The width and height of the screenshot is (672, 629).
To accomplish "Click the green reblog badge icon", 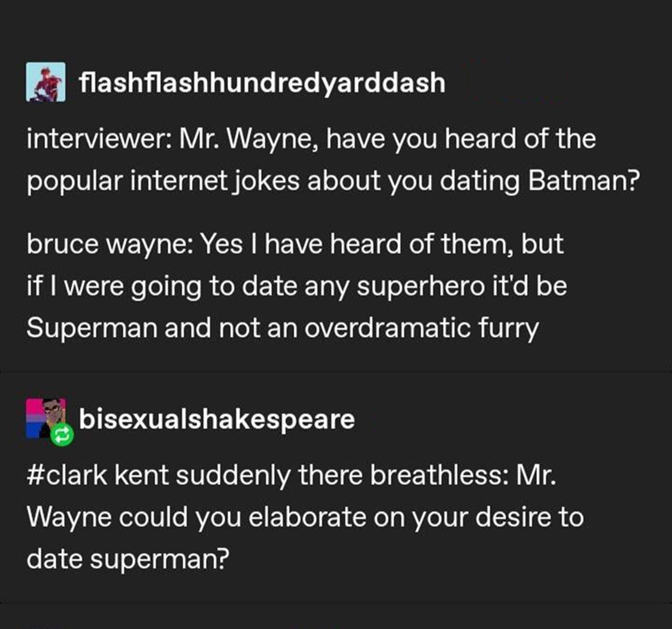I will (62, 434).
